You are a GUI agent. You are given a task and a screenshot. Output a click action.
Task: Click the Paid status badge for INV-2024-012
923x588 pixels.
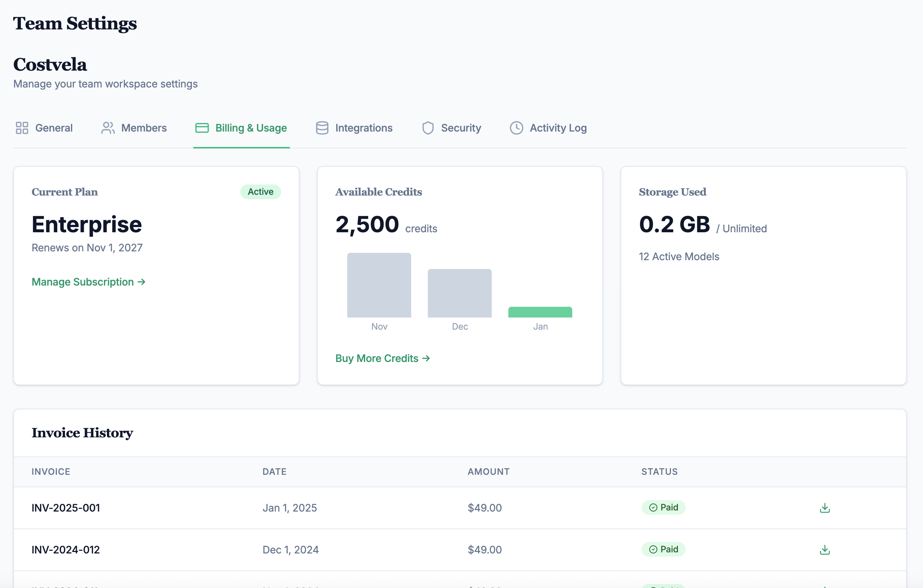tap(664, 549)
